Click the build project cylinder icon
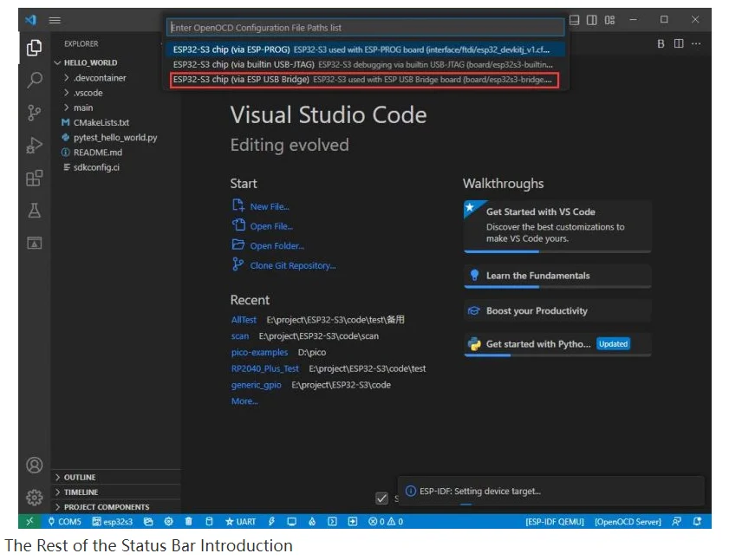The height and width of the screenshot is (560, 729). pos(209,521)
